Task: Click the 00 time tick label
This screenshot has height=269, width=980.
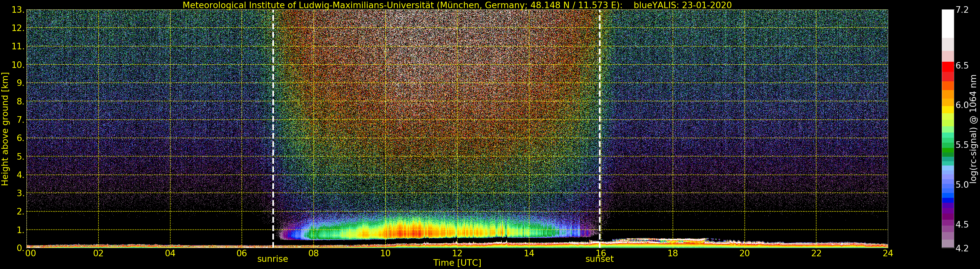Action: pos(30,253)
